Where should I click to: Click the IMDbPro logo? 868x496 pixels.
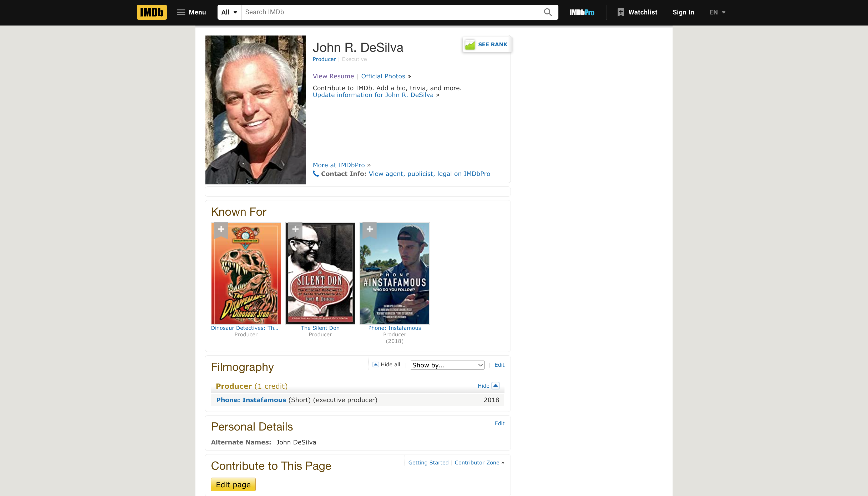582,12
